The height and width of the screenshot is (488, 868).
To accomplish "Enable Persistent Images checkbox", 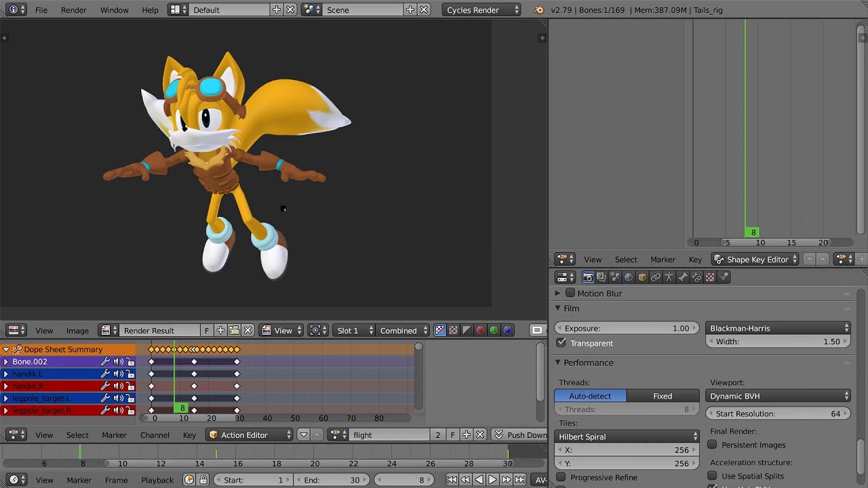I will point(712,445).
